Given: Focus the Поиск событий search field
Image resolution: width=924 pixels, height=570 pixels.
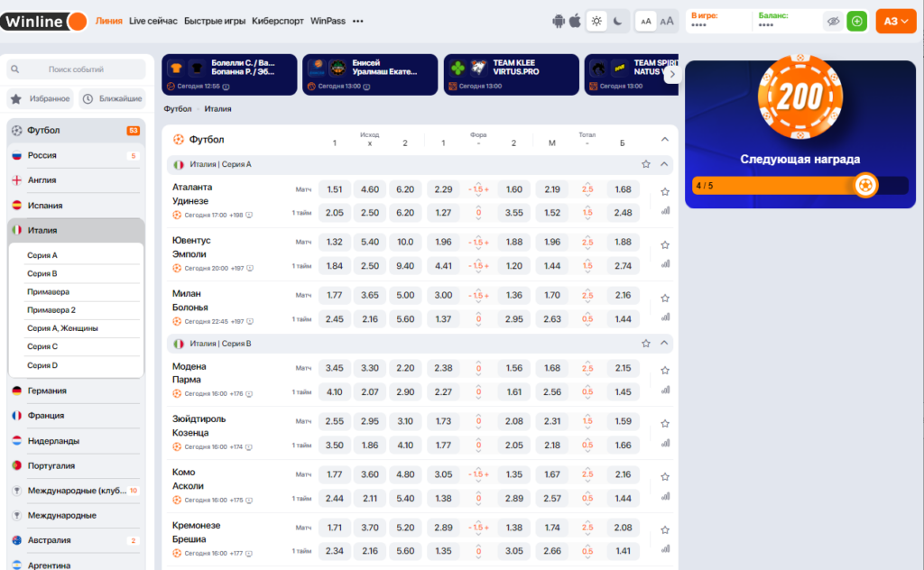Looking at the screenshot, I should (x=76, y=69).
